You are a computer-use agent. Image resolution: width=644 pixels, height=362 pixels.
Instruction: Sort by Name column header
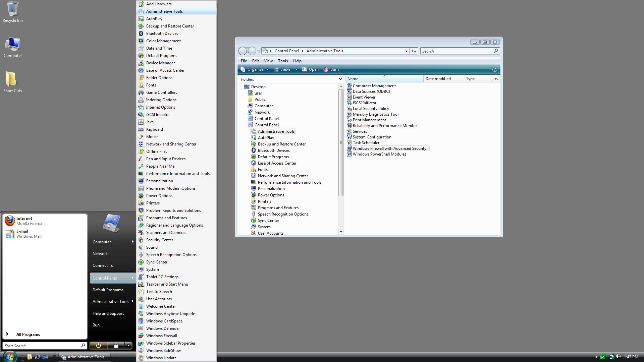[384, 79]
